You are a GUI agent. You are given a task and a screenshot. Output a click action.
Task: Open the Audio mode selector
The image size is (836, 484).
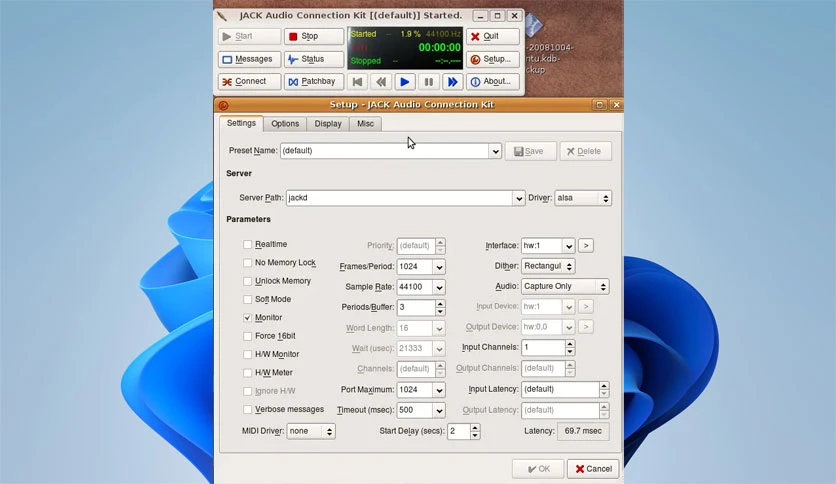pos(565,286)
